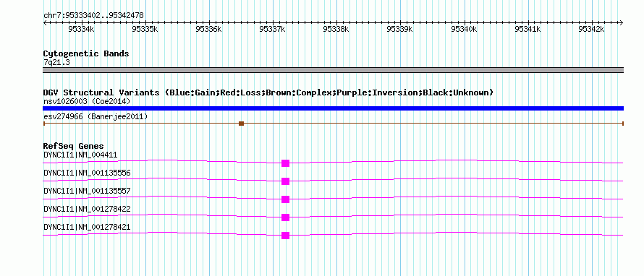Click the RefSeq Genes track heading

pos(73,146)
